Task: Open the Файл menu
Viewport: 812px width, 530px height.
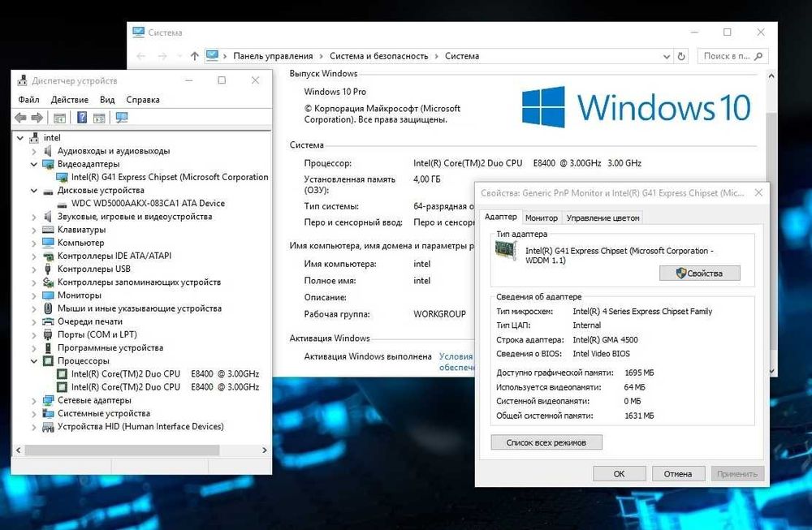Action: tap(28, 99)
